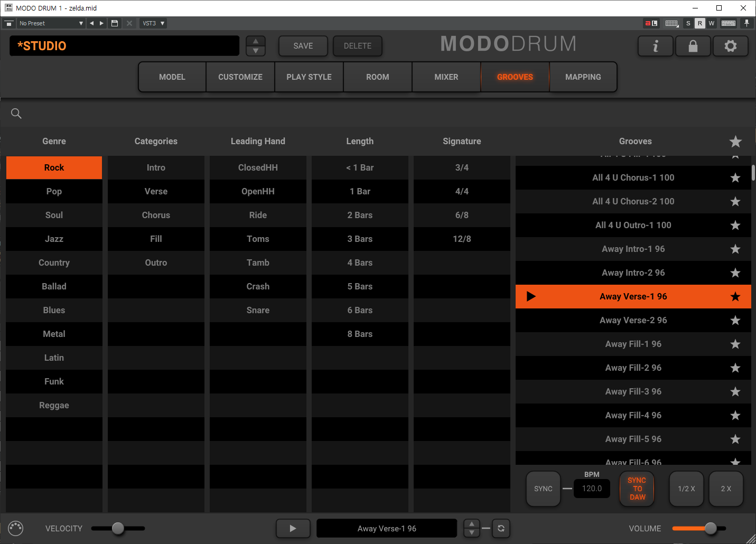Star the All 4 U Outro-1 100 groove

point(735,225)
